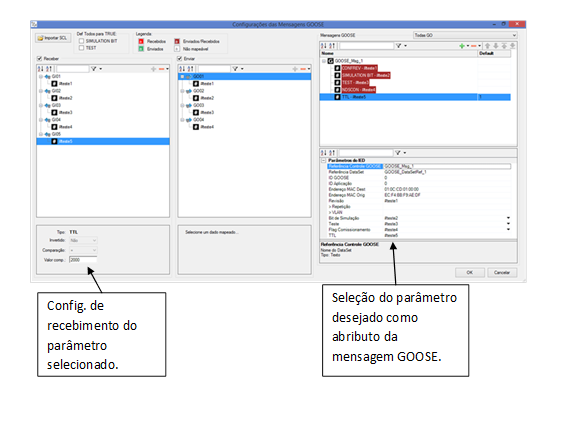The height and width of the screenshot is (425, 571).
Task: Click the Cancelar button
Action: (x=502, y=272)
